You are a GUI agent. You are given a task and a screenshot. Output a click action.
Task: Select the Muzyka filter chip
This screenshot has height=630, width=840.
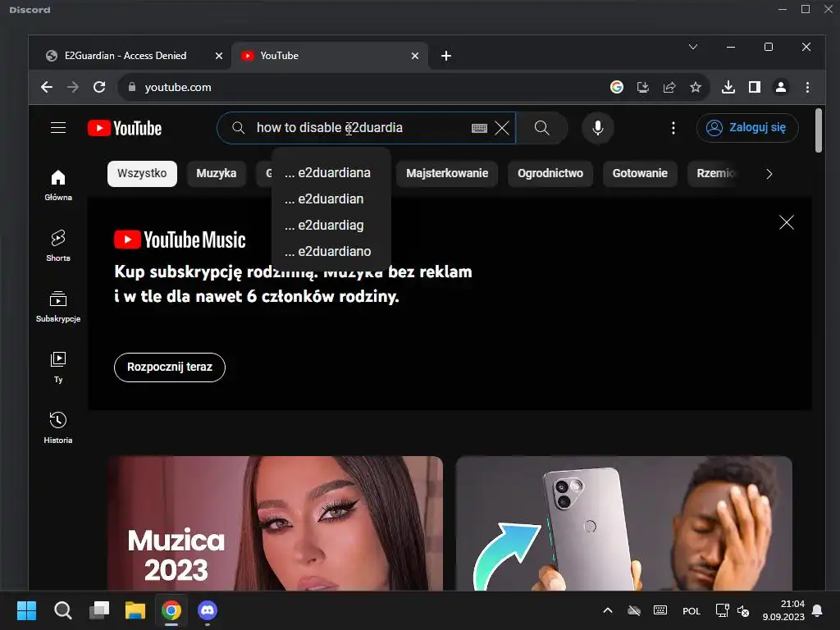tap(217, 174)
